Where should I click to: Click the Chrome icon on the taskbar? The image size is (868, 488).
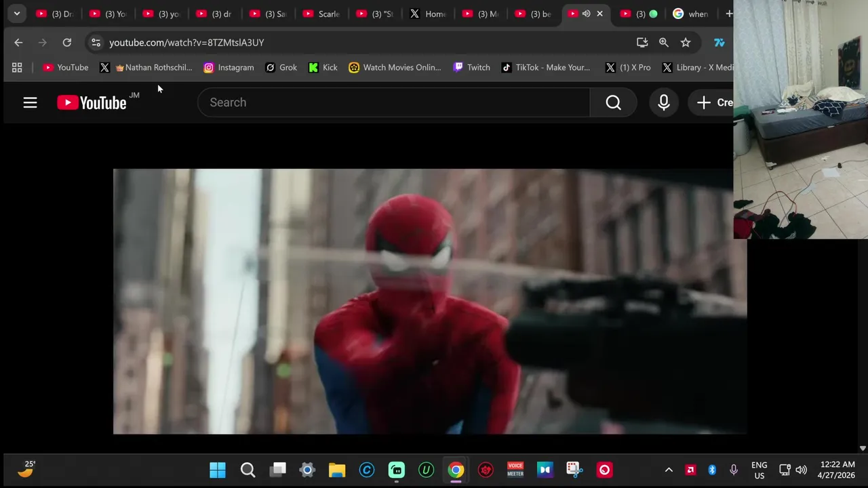click(456, 470)
